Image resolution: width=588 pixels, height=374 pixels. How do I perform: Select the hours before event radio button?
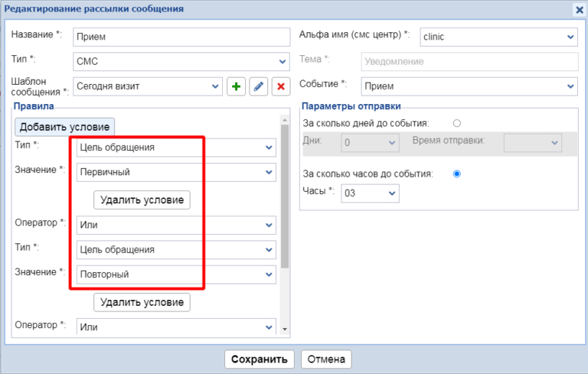click(457, 174)
